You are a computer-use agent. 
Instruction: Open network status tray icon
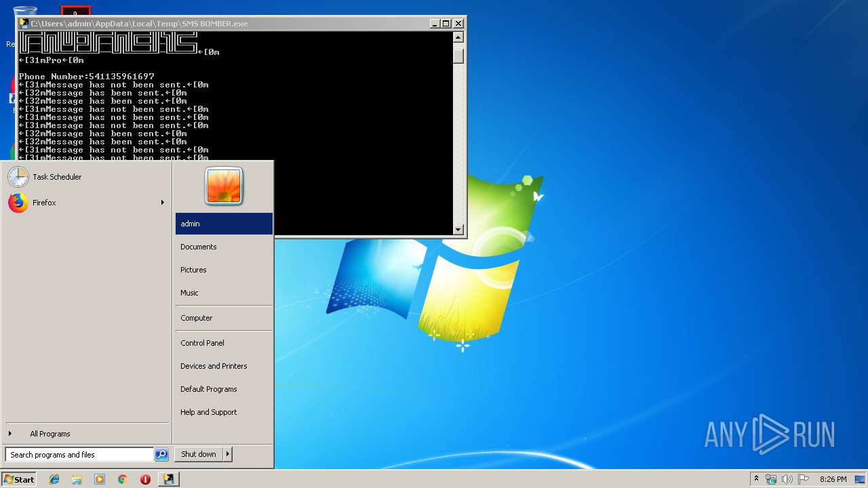click(771, 479)
